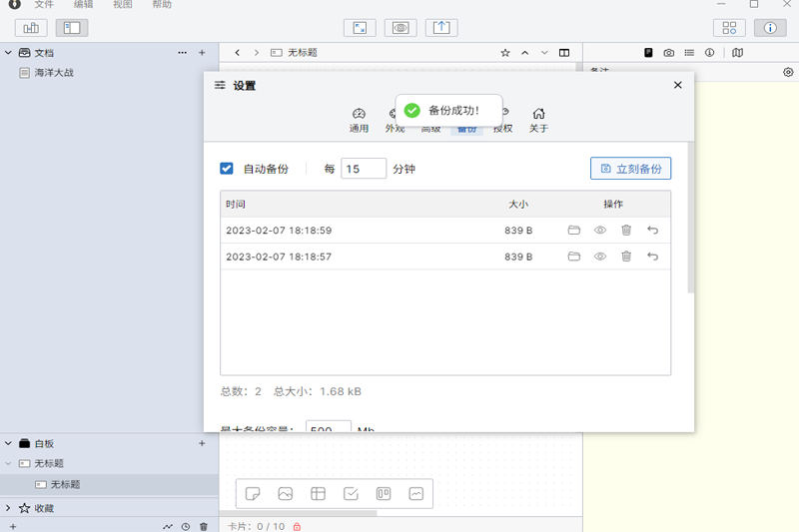Open the 关于 settings tab
Screen dimensions: 799x532
pos(538,120)
